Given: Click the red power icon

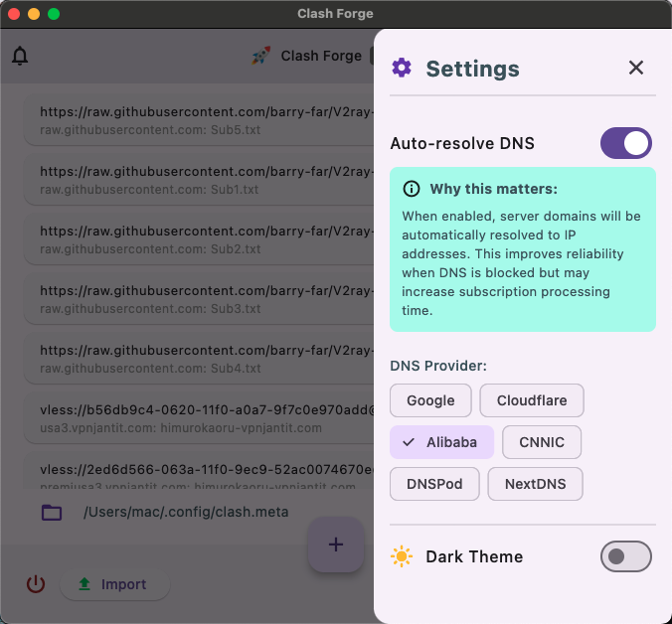Looking at the screenshot, I should (36, 584).
